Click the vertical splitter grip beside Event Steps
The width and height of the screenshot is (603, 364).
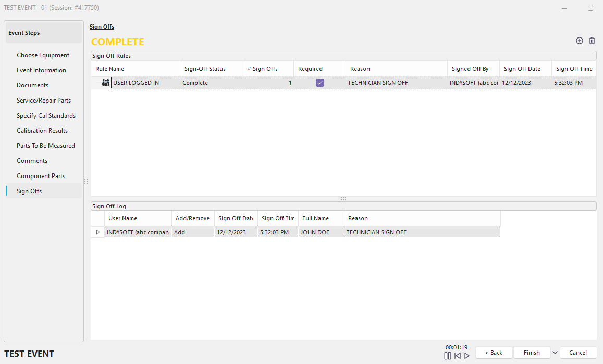point(86,181)
